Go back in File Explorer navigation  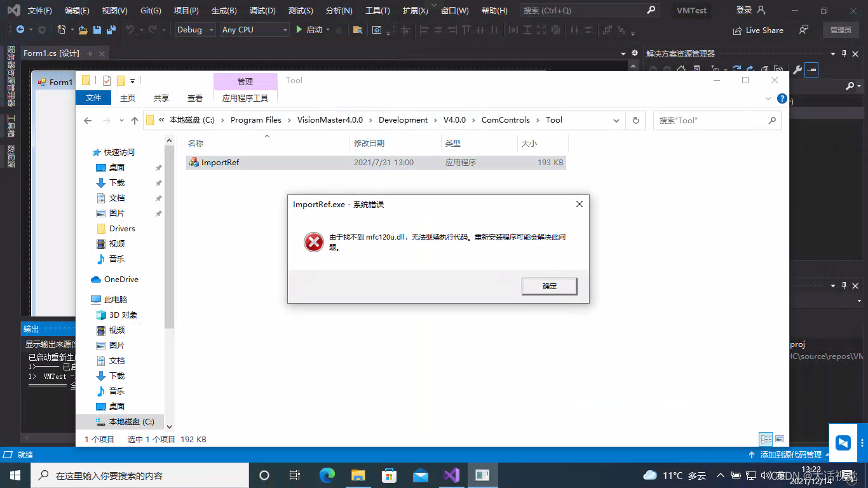[88, 120]
